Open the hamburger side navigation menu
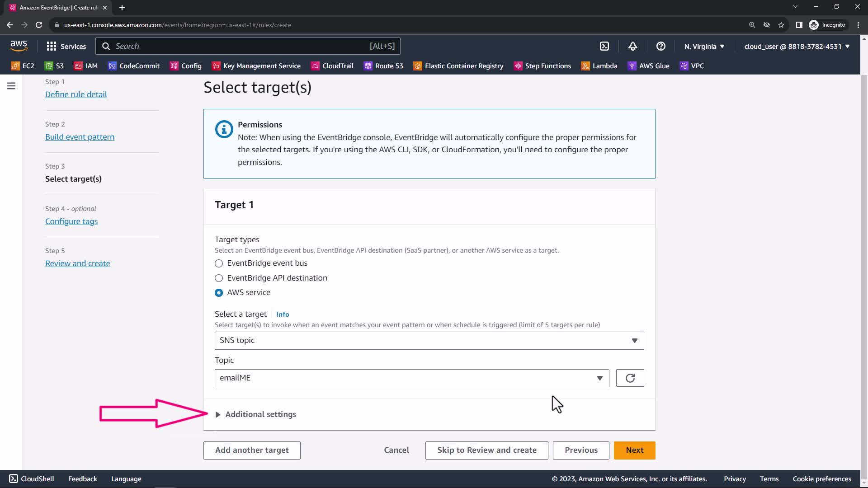Viewport: 868px width, 488px height. tap(11, 86)
